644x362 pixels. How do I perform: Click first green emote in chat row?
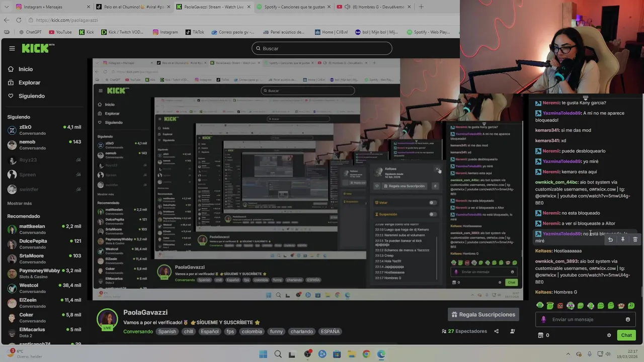(540, 305)
